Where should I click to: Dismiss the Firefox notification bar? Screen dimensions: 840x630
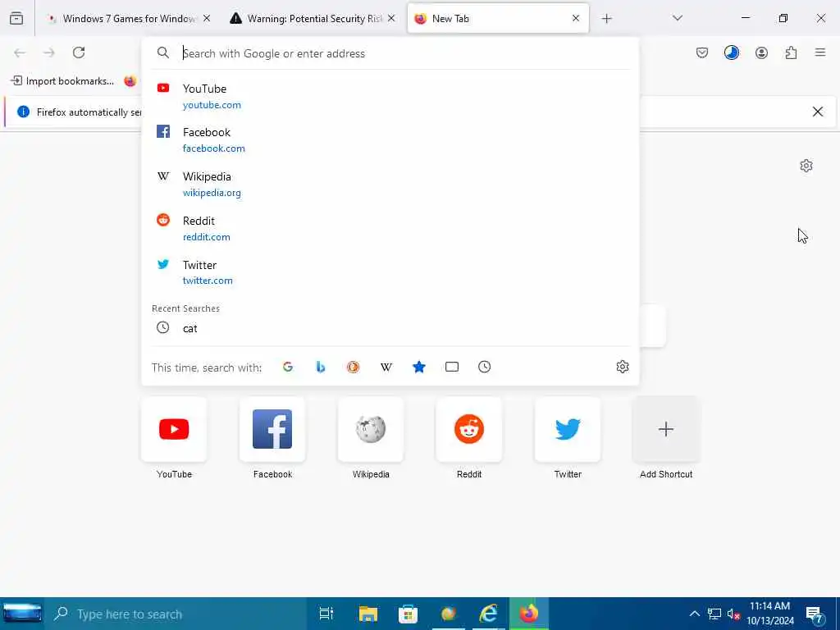click(x=818, y=112)
